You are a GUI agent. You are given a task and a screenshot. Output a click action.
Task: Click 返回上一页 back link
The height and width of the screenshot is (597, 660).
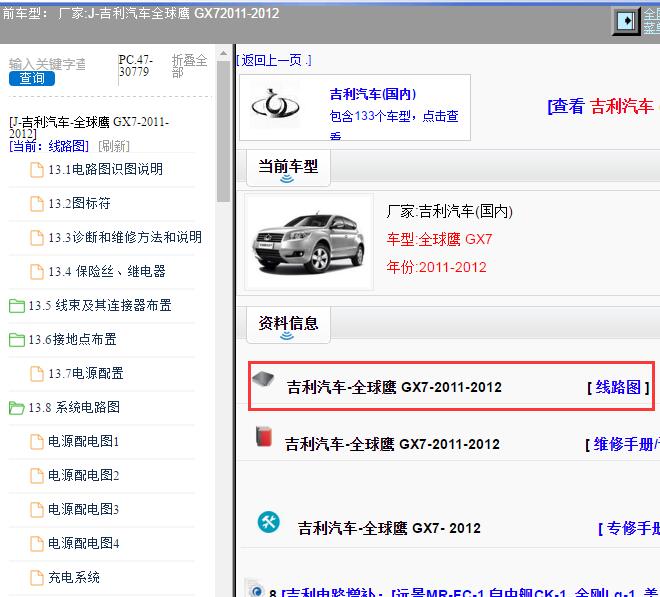[274, 61]
